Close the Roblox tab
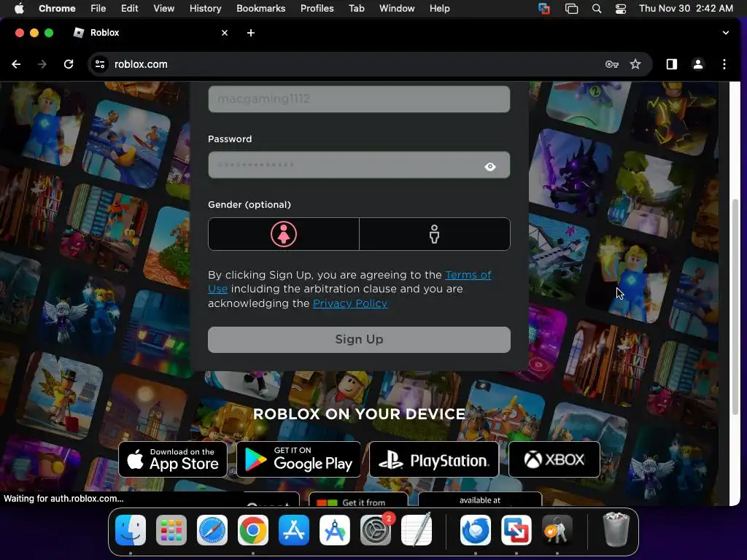Screen dimensions: 747x560 225,33
